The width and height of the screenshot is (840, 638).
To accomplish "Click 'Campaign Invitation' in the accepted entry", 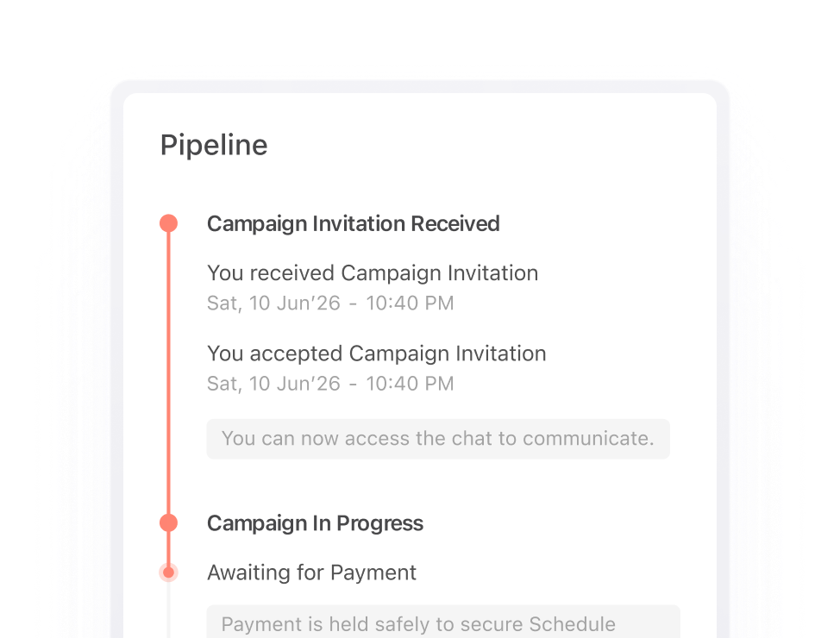I will point(448,353).
